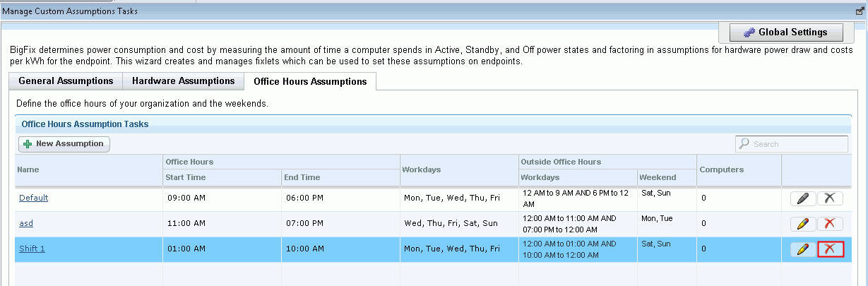Sort by the Start Time column header

click(x=185, y=177)
